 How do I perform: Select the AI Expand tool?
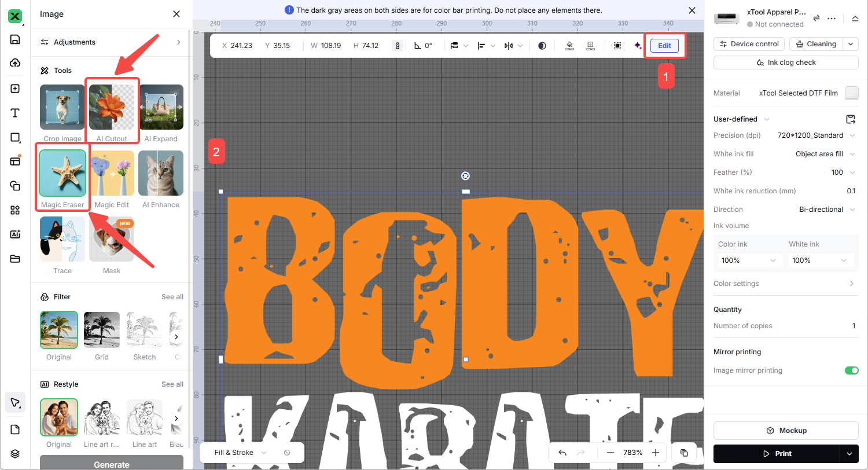tap(161, 112)
